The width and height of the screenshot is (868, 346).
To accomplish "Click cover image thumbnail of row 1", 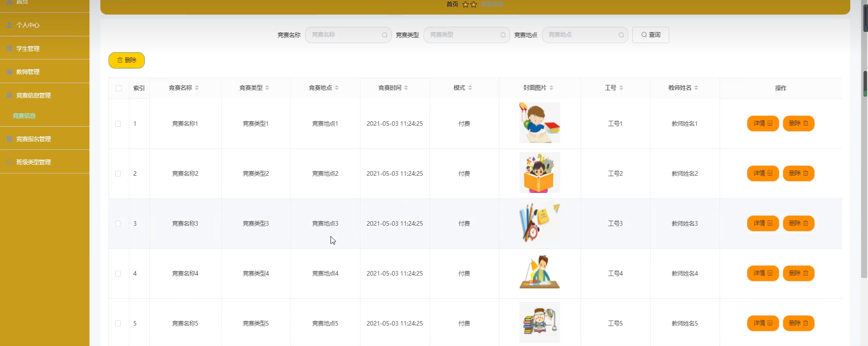I will 540,123.
